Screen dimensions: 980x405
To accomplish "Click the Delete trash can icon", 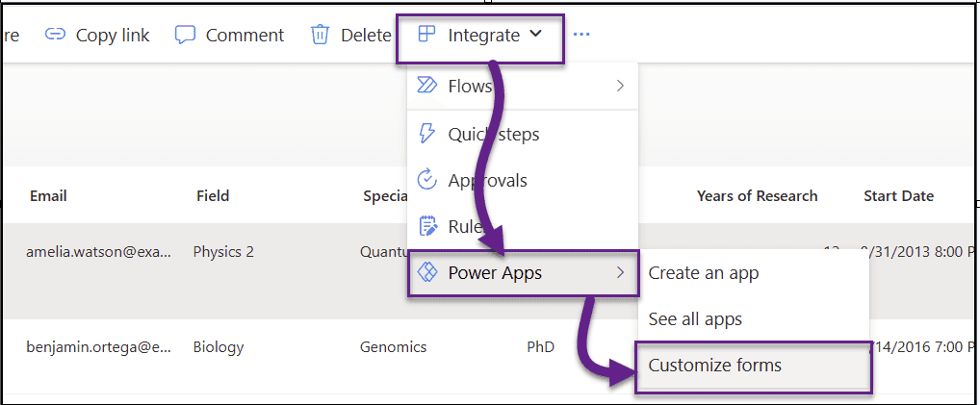I will click(x=320, y=35).
